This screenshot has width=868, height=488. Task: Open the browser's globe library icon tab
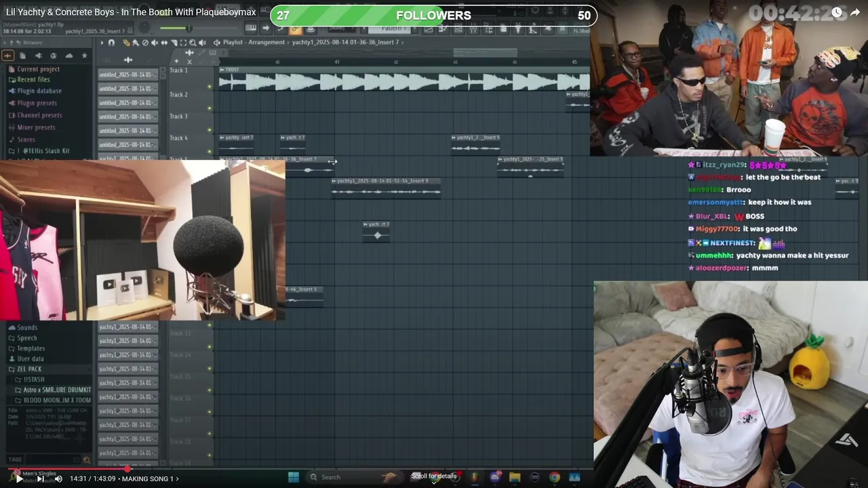pyautogui.click(x=54, y=56)
